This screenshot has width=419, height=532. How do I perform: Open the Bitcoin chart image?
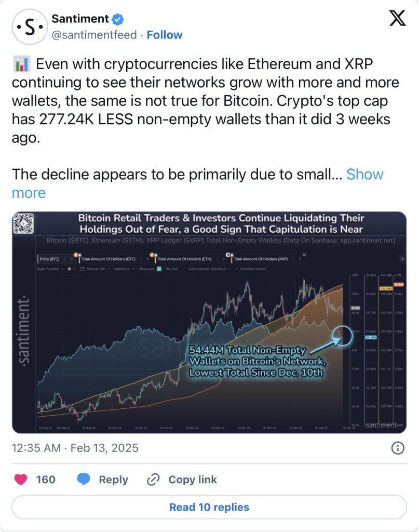click(209, 322)
